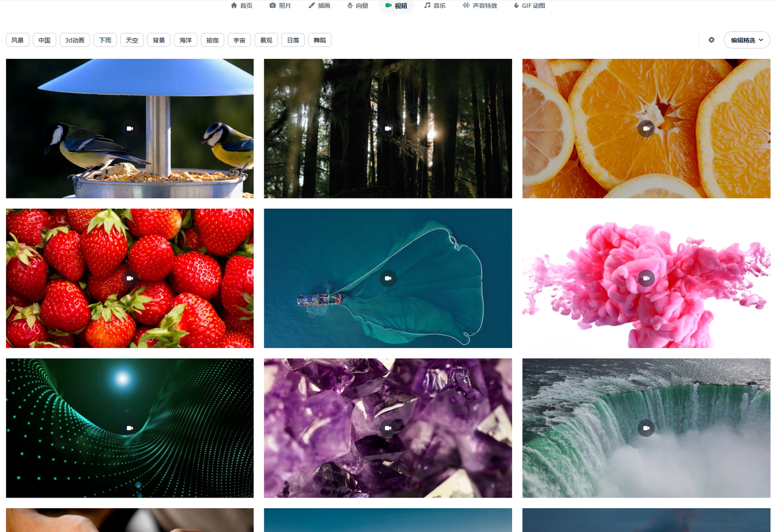
Task: Switch to the 音乐 music tab
Action: tap(434, 5)
